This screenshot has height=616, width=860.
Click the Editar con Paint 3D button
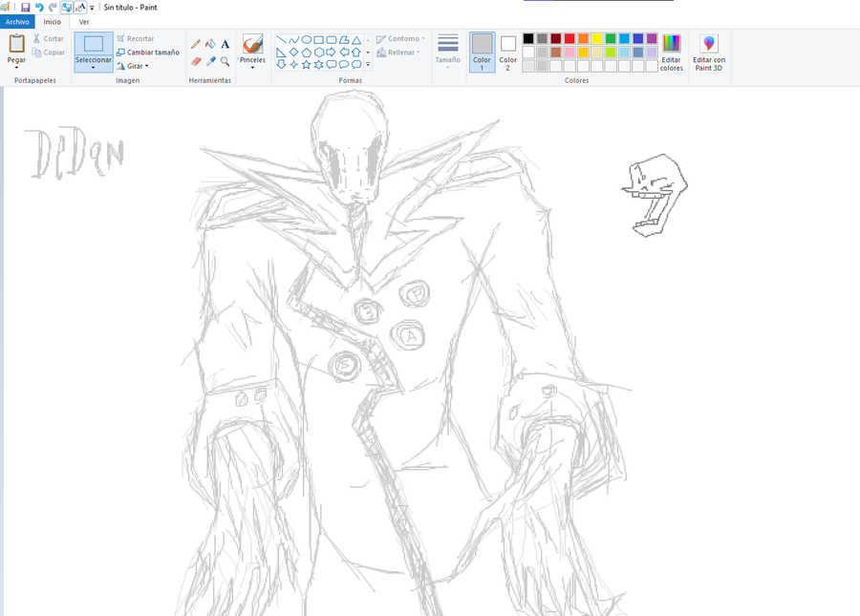pos(709,53)
